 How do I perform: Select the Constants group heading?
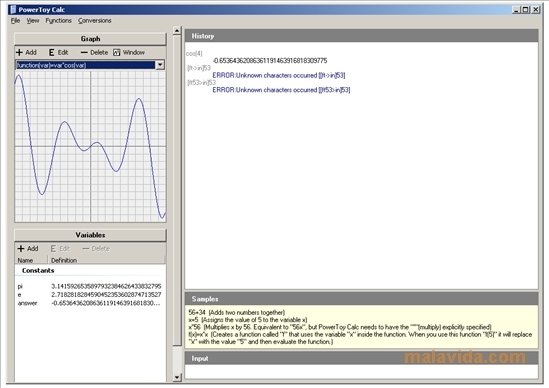(38, 271)
